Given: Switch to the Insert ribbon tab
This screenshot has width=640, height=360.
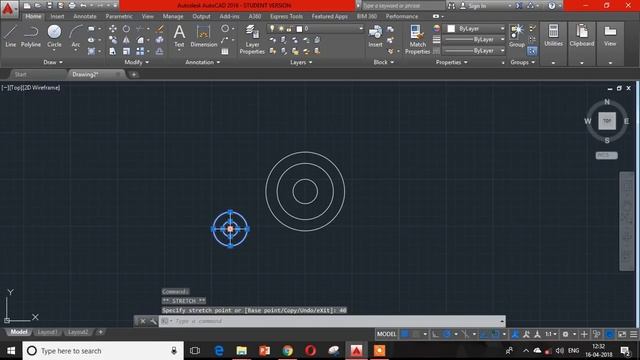Looking at the screenshot, I should 57,16.
